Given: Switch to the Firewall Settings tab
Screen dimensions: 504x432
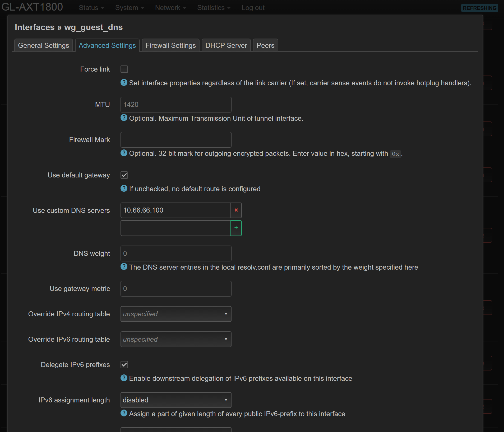Looking at the screenshot, I should [x=170, y=45].
